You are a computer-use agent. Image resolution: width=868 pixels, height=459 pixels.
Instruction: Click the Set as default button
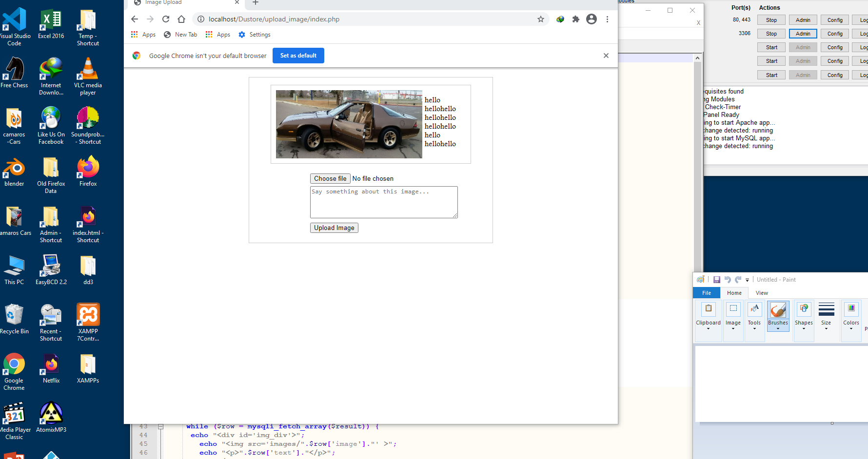(298, 56)
